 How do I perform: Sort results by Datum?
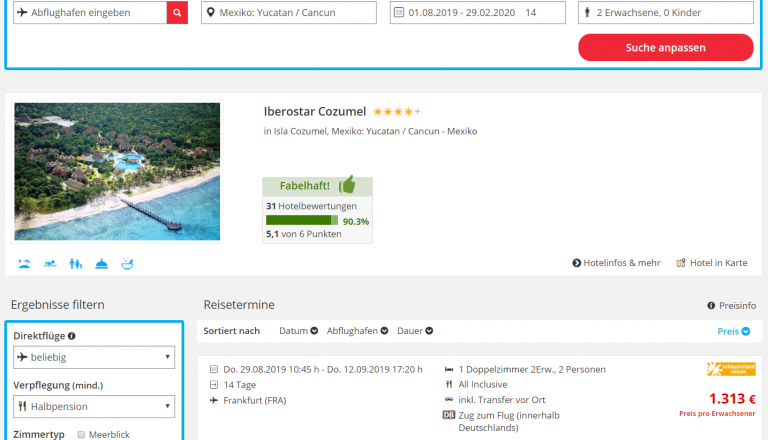(x=298, y=331)
